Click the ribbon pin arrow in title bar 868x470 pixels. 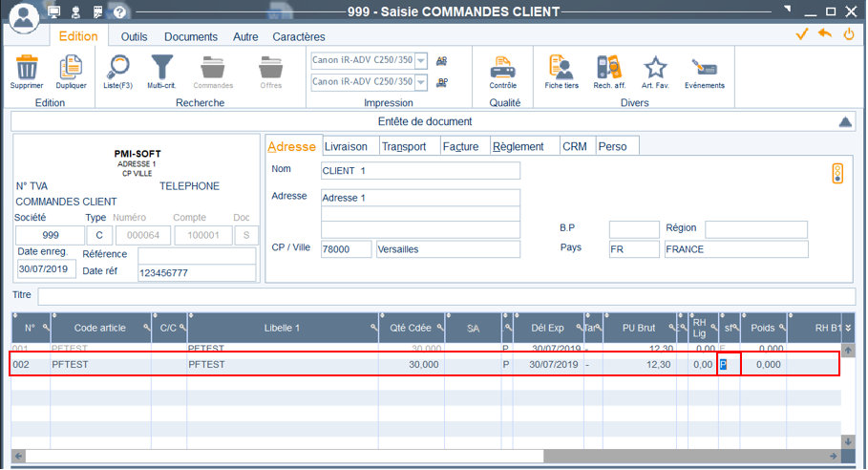pos(788,9)
